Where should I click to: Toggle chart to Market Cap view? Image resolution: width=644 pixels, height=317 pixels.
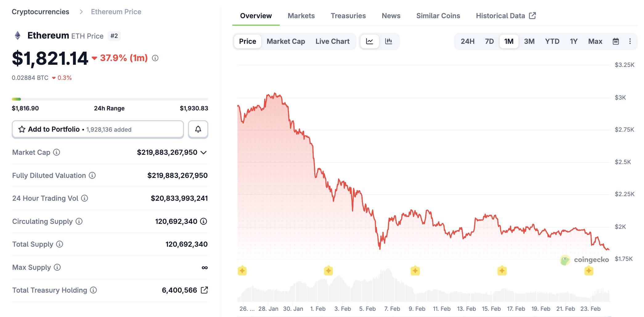[285, 41]
